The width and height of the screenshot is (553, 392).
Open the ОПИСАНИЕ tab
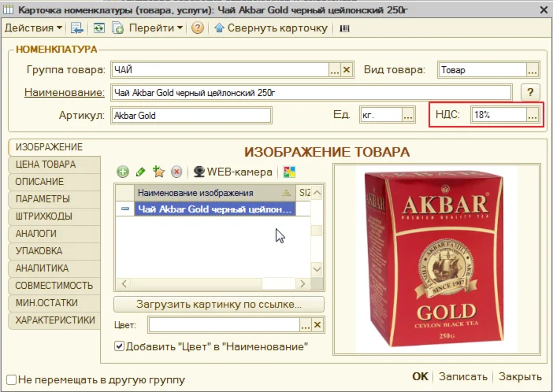pos(54,182)
